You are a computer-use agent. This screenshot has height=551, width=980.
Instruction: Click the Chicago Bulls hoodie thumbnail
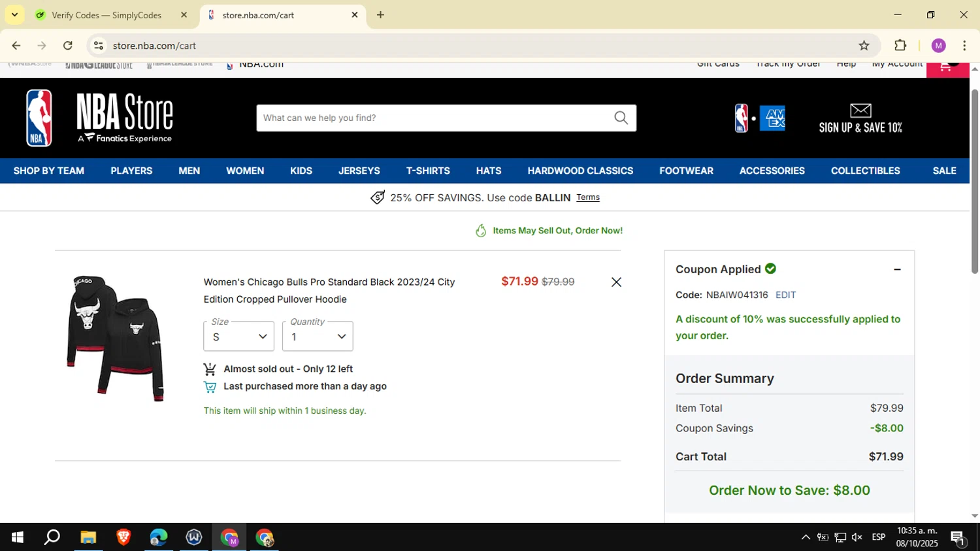click(115, 337)
